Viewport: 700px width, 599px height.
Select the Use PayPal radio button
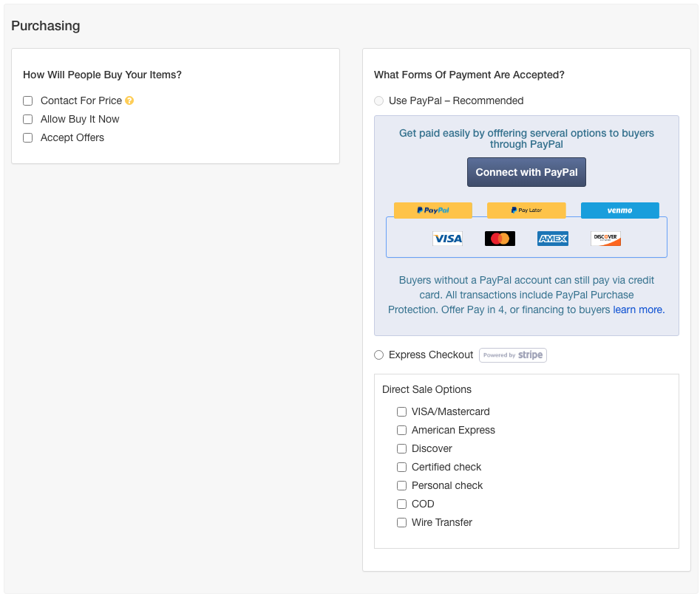(x=379, y=100)
